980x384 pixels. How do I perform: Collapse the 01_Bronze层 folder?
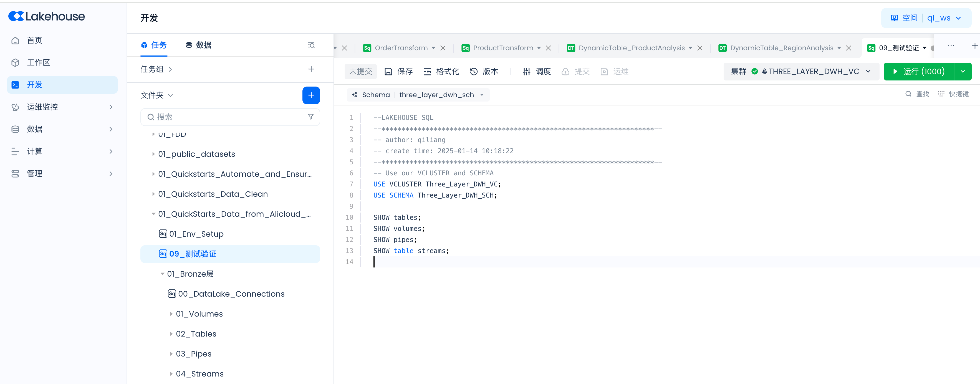[x=162, y=274]
